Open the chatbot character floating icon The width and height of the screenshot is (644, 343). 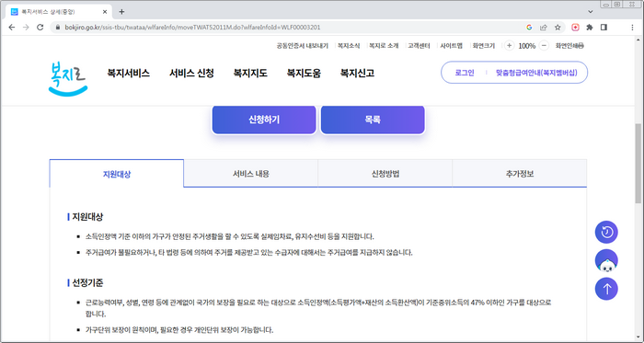606,260
